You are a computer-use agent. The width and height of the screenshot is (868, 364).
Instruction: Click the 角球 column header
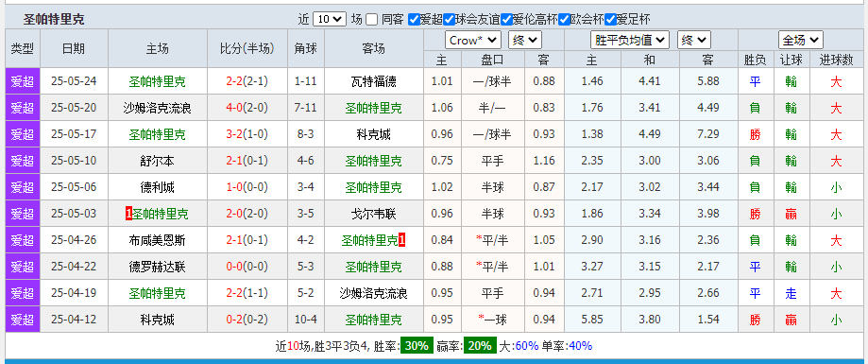[x=306, y=48]
